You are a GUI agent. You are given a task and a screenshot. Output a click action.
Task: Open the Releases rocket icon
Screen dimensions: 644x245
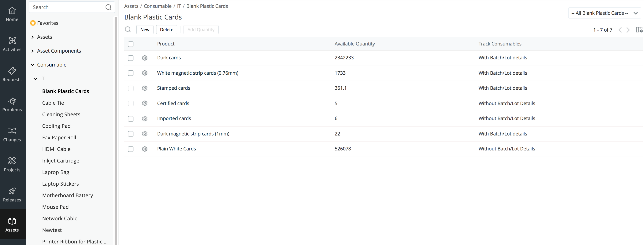[x=12, y=191]
